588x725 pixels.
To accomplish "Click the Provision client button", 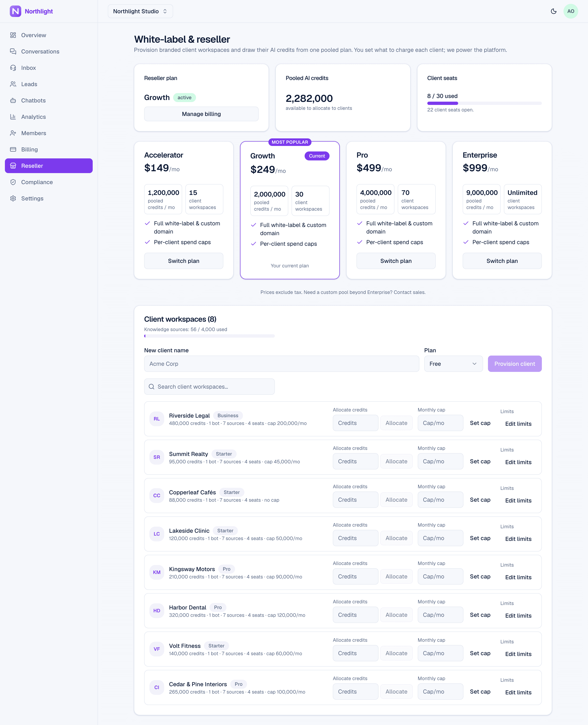I will tap(514, 364).
